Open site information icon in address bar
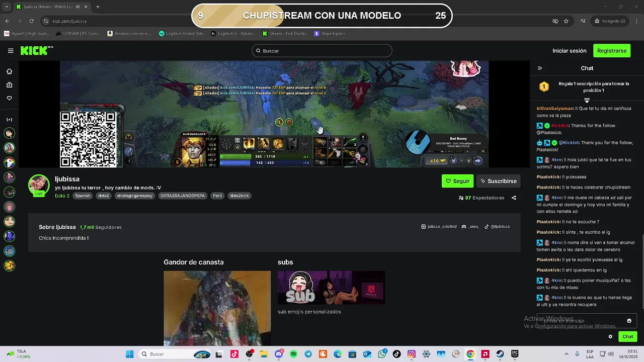 (x=46, y=21)
